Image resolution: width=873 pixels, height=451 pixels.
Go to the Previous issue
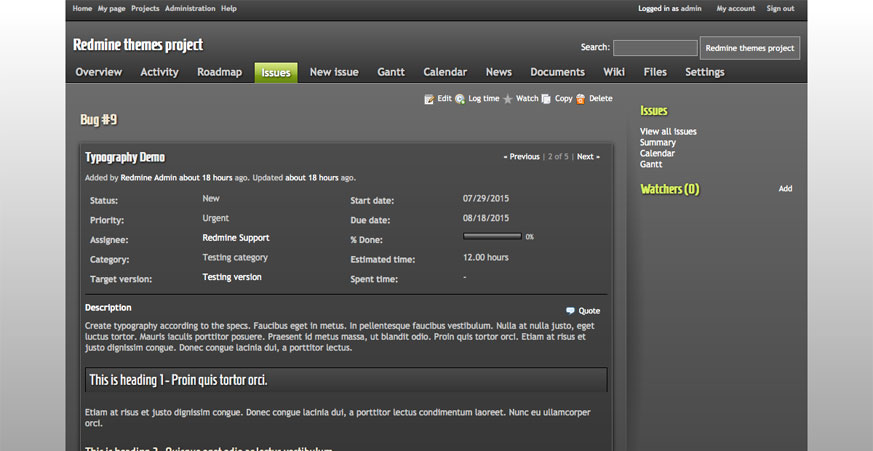pos(522,156)
